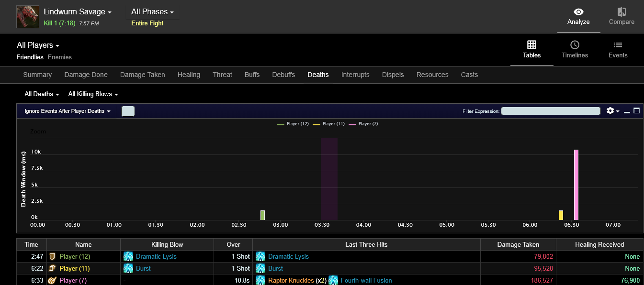Image resolution: width=644 pixels, height=285 pixels.
Task: Switch to Events list icon
Action: pos(618,45)
